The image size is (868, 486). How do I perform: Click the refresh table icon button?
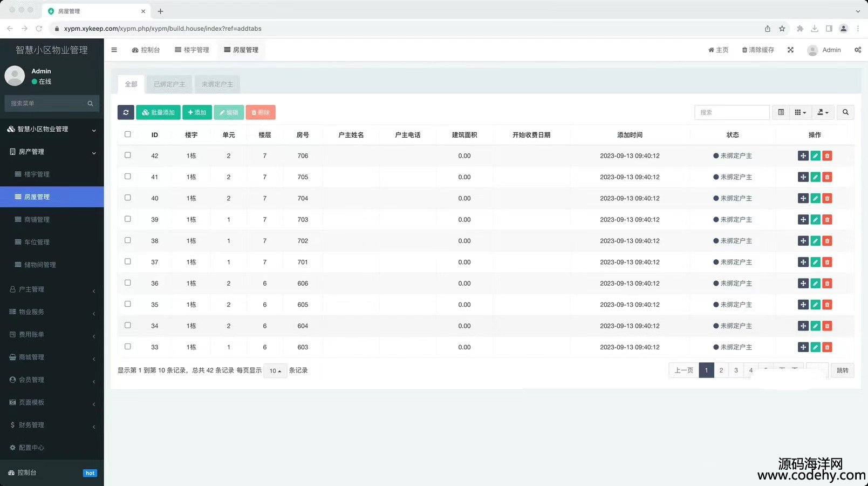point(126,112)
